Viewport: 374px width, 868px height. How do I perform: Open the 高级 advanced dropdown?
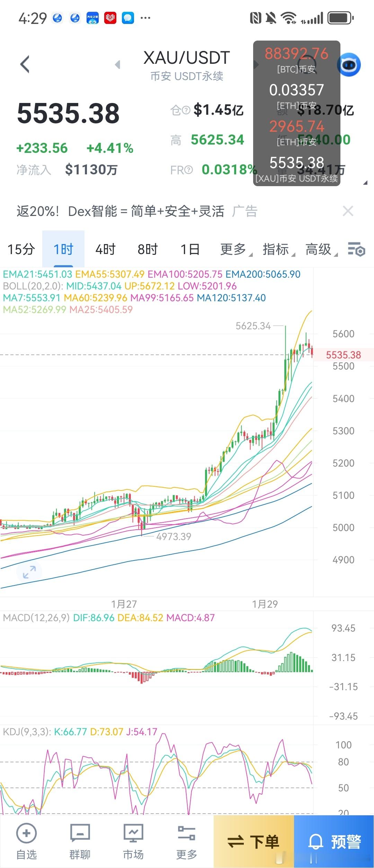coord(321,249)
